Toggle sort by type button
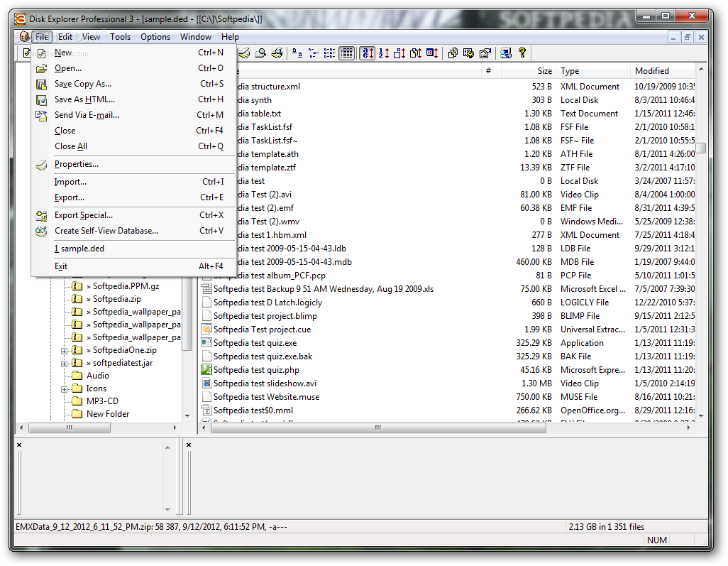This screenshot has height=566, width=728. [416, 53]
